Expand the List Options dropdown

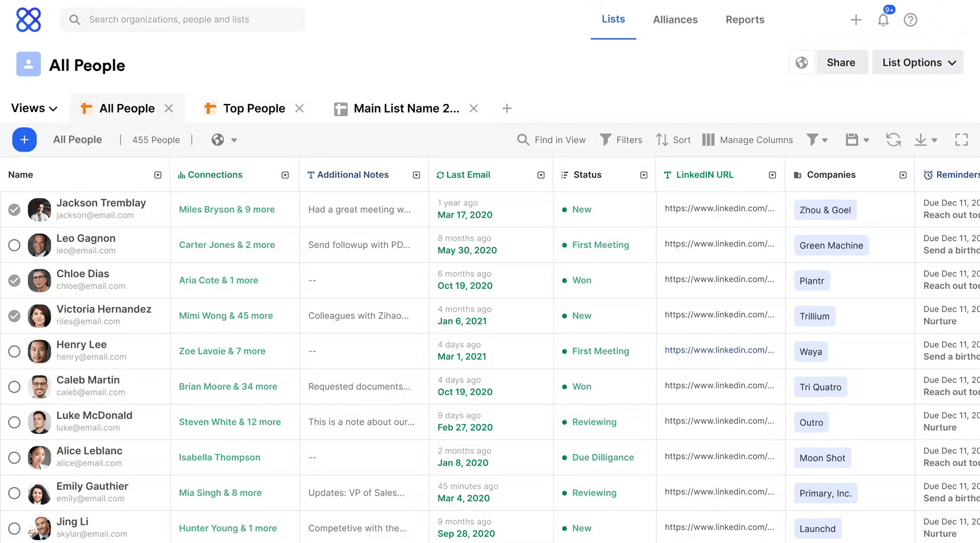(918, 63)
